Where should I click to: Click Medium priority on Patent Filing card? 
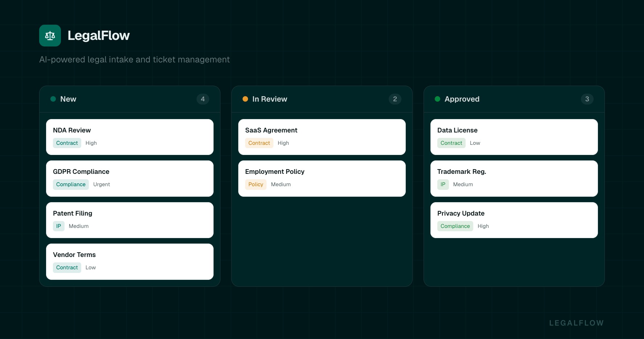pyautogui.click(x=79, y=226)
